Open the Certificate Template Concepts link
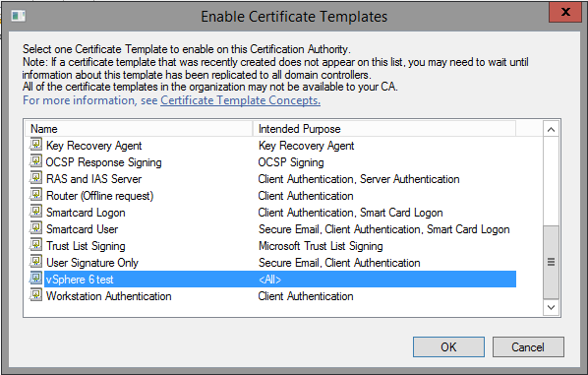 [240, 100]
